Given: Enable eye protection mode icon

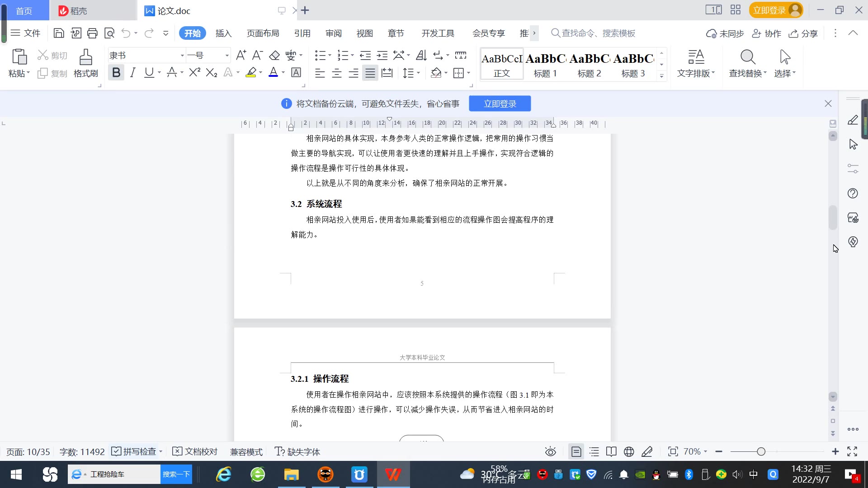Looking at the screenshot, I should (550, 452).
